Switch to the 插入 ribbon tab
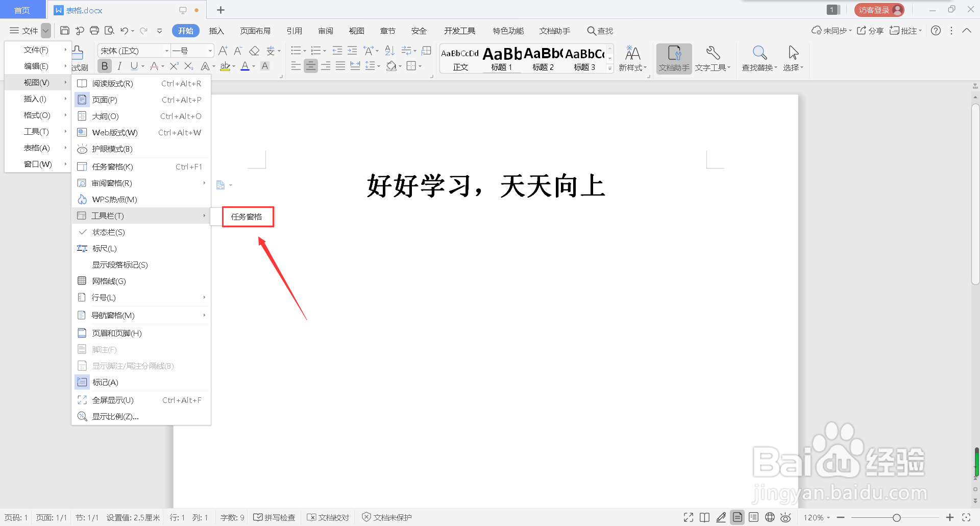 (x=216, y=31)
